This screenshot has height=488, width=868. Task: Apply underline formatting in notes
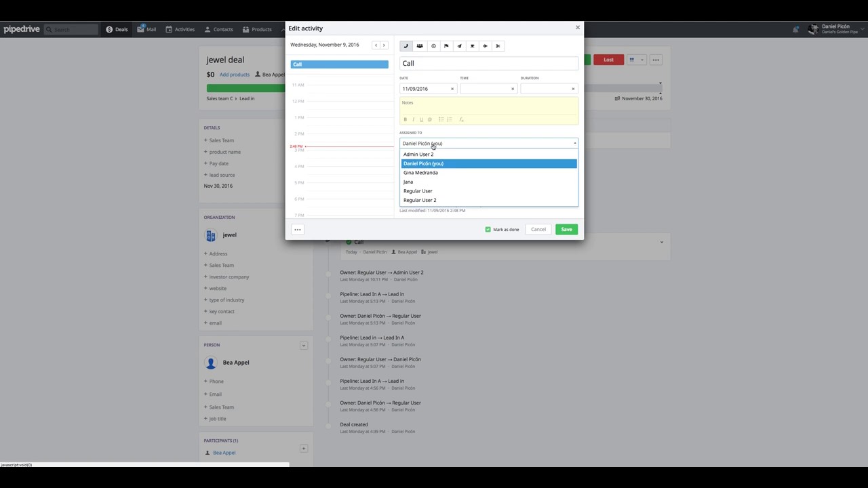(421, 119)
